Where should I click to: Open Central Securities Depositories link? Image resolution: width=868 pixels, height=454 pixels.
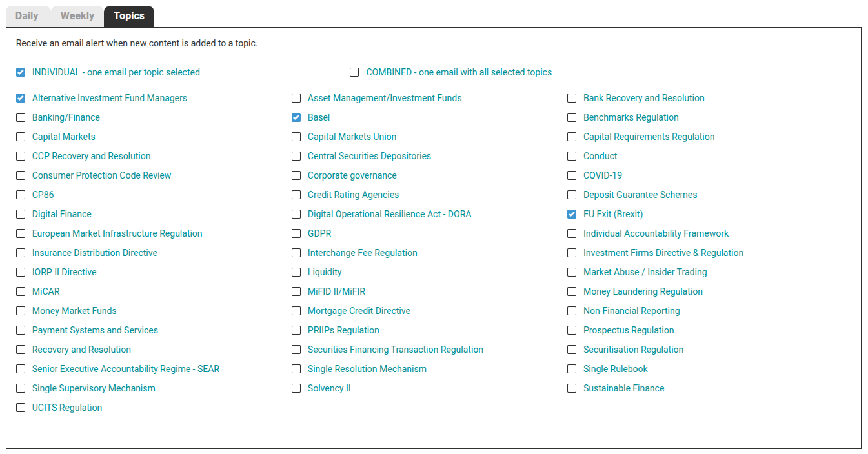(369, 156)
